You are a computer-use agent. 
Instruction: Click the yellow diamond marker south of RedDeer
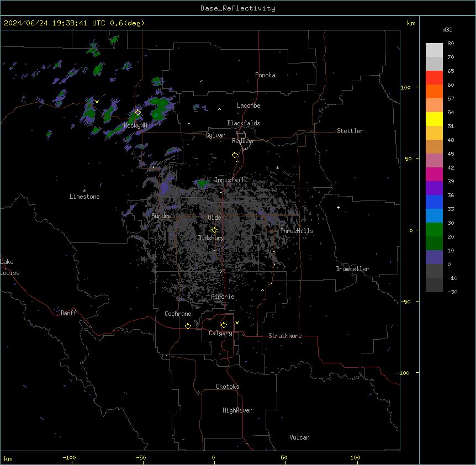pos(235,155)
